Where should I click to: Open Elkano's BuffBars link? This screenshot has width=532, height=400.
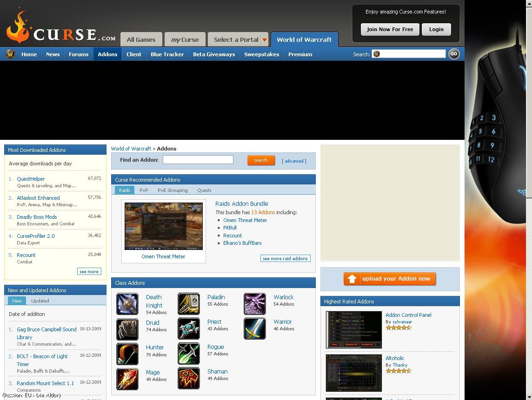tap(242, 243)
